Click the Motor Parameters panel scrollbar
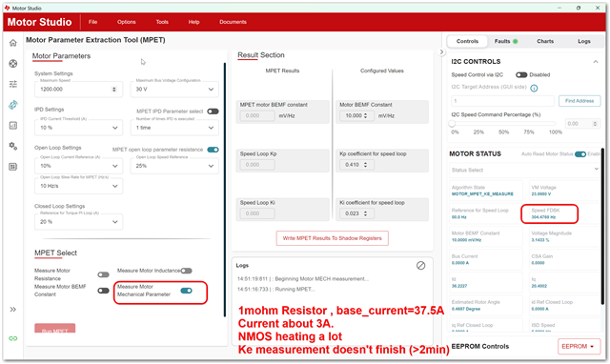Viewport: 610px width, 364px height. click(225, 190)
